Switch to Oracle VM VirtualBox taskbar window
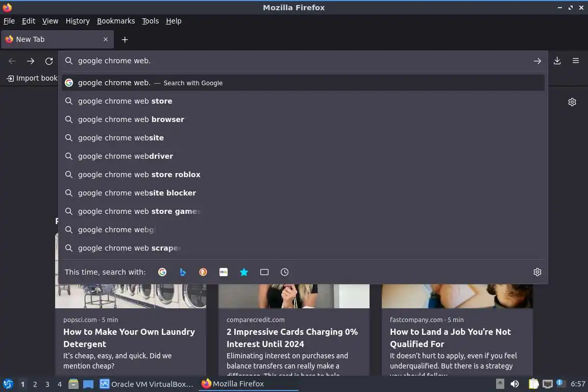This screenshot has height=392, width=588. pos(146,384)
